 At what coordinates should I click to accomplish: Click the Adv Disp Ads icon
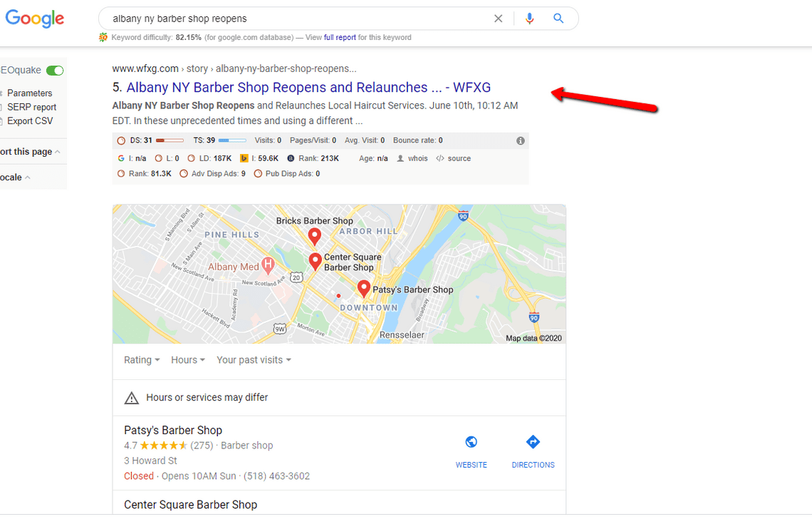183,174
